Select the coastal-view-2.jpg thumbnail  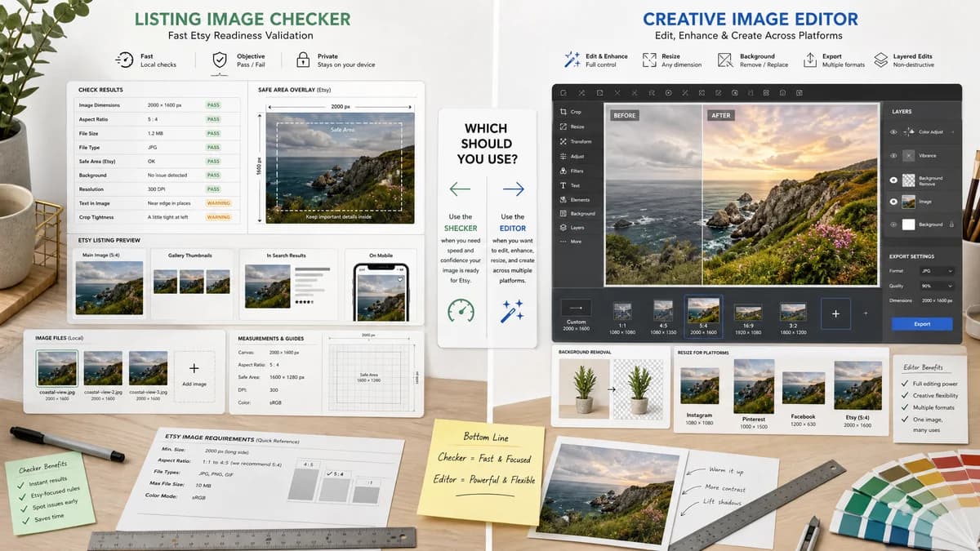pos(103,368)
